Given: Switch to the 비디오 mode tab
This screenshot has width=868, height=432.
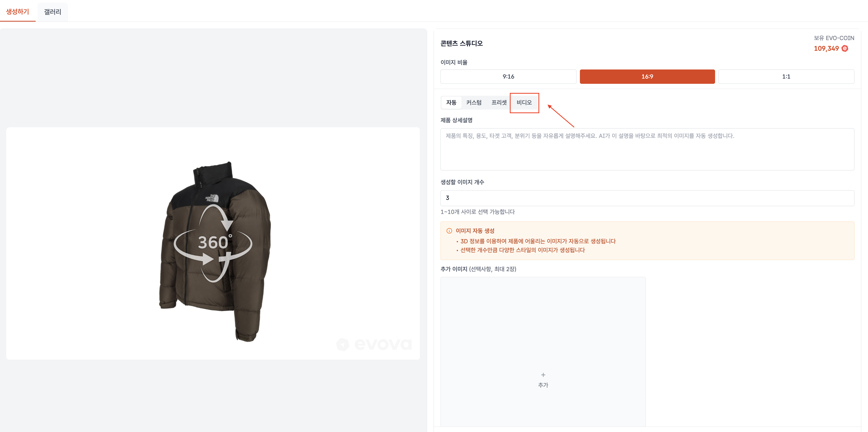Looking at the screenshot, I should [x=524, y=102].
